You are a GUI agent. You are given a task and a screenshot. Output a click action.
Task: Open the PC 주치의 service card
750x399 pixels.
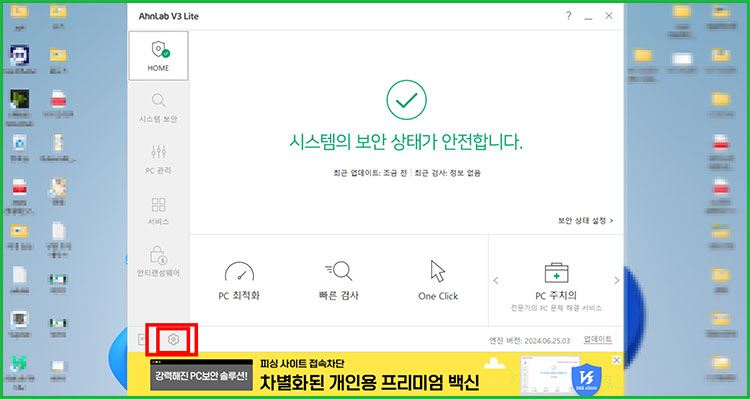click(556, 287)
